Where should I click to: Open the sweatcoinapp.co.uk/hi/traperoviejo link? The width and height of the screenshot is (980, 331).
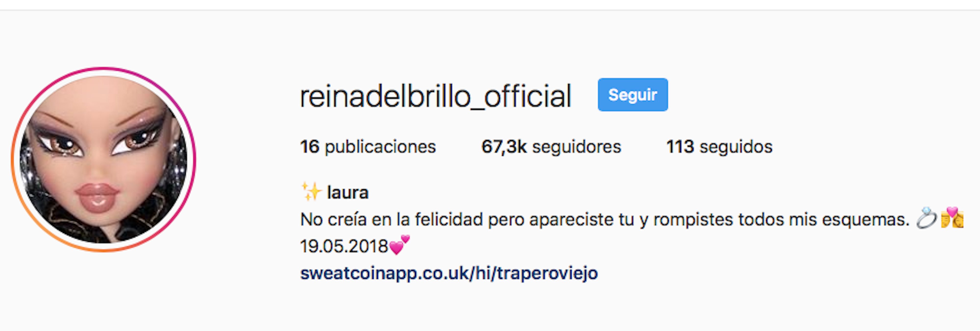pyautogui.click(x=449, y=273)
